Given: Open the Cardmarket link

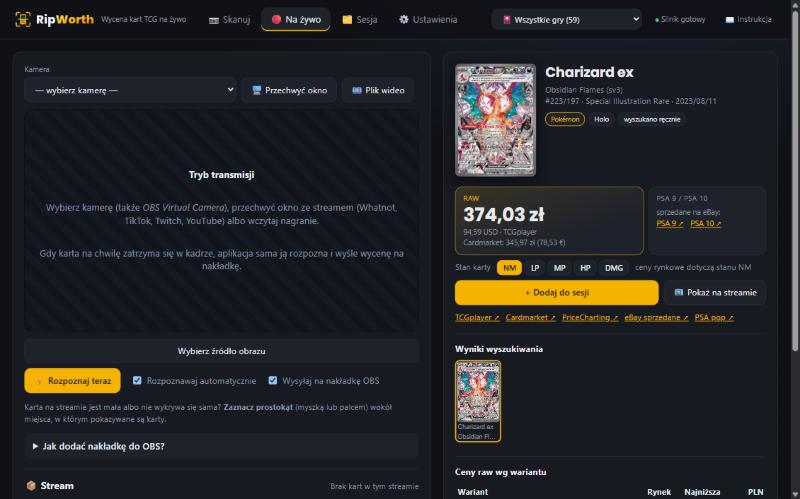Looking at the screenshot, I should coord(531,317).
